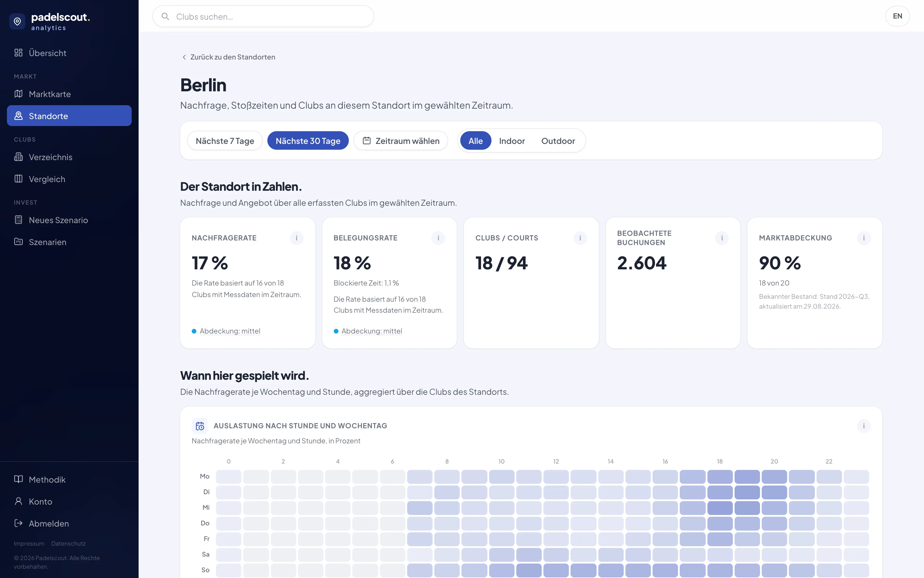This screenshot has width=924, height=578.
Task: Select the Indoor court type filter
Action: coord(512,141)
